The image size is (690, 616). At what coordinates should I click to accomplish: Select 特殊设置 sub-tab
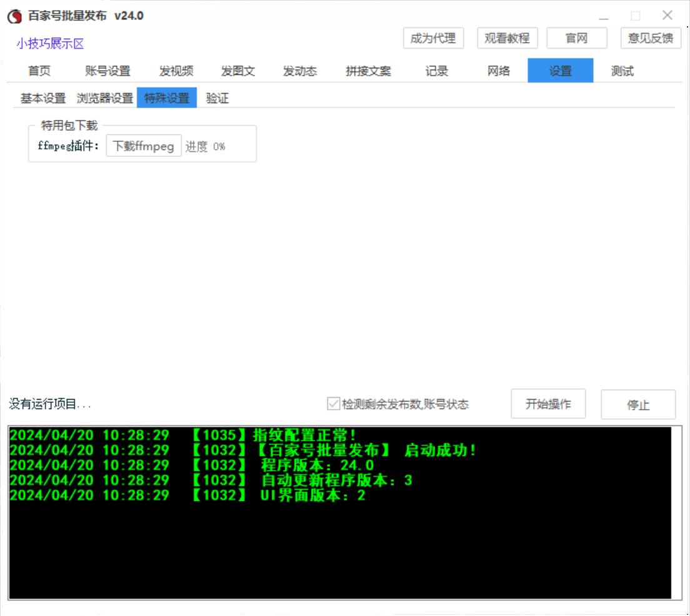(x=167, y=98)
